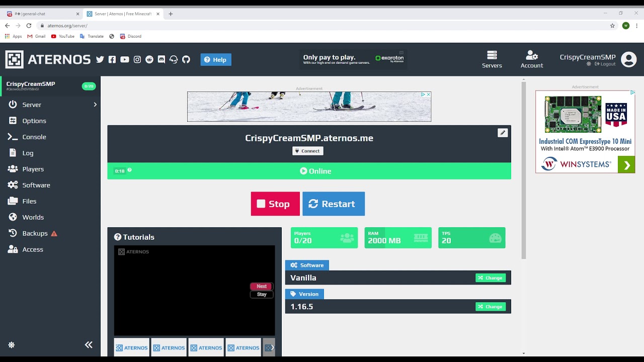Image resolution: width=644 pixels, height=362 pixels.
Task: Click the Aternos logo
Action: pyautogui.click(x=48, y=59)
